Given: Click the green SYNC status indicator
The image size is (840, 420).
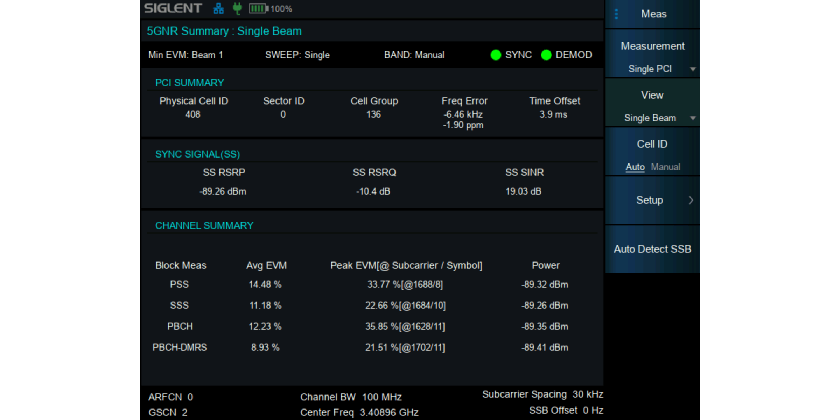Looking at the screenshot, I should (496, 55).
